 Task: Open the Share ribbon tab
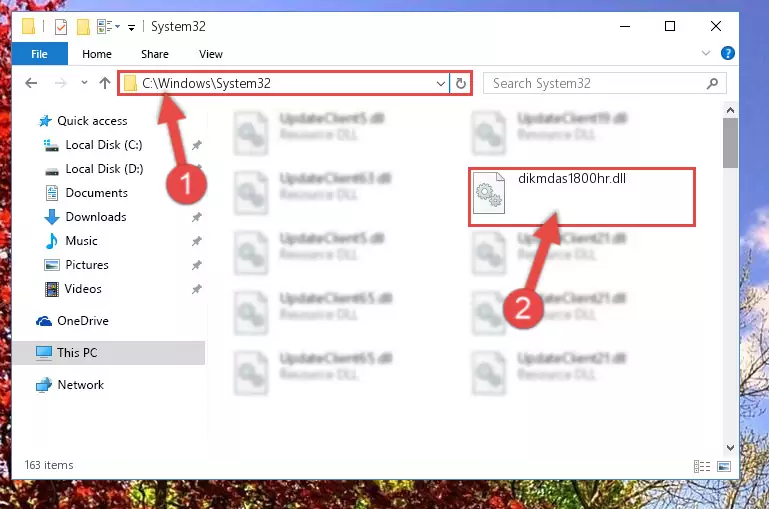coord(154,54)
